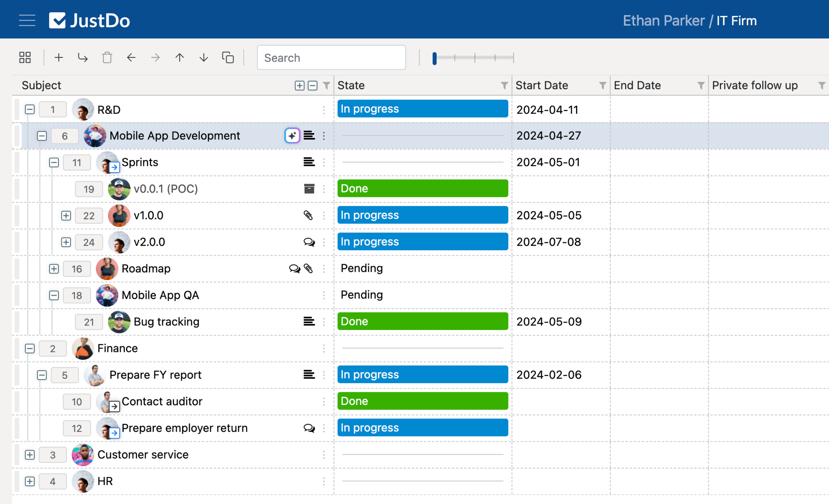Expand the Customer service task
829x504 pixels.
point(30,455)
